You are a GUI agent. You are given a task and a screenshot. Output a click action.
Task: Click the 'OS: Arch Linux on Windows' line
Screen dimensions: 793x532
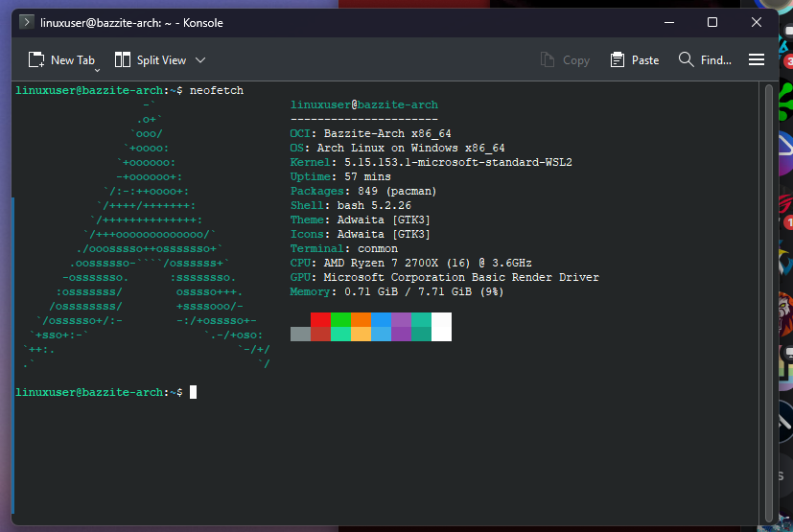(398, 148)
